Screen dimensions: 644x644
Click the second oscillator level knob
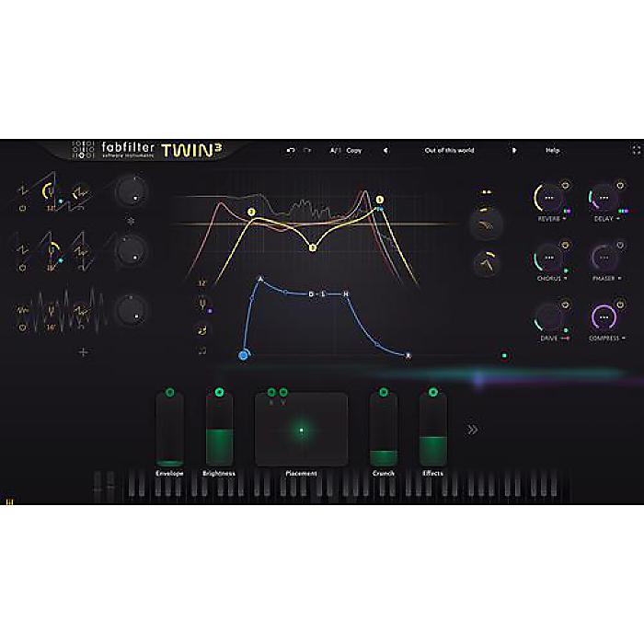click(131, 251)
